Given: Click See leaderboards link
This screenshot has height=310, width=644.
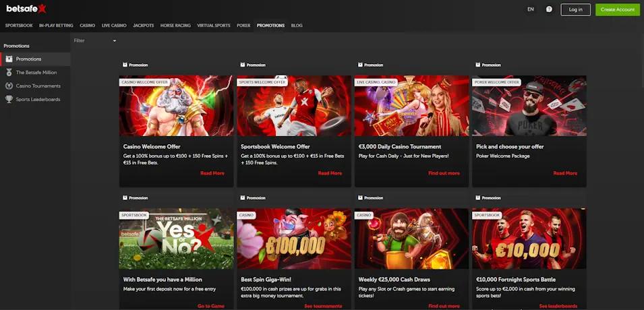Looking at the screenshot, I should [558, 307].
